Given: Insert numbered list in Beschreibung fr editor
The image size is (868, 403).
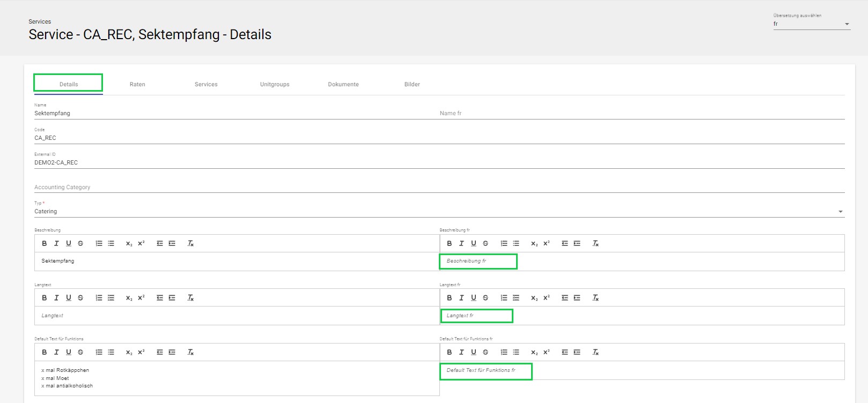Looking at the screenshot, I should coord(504,243).
